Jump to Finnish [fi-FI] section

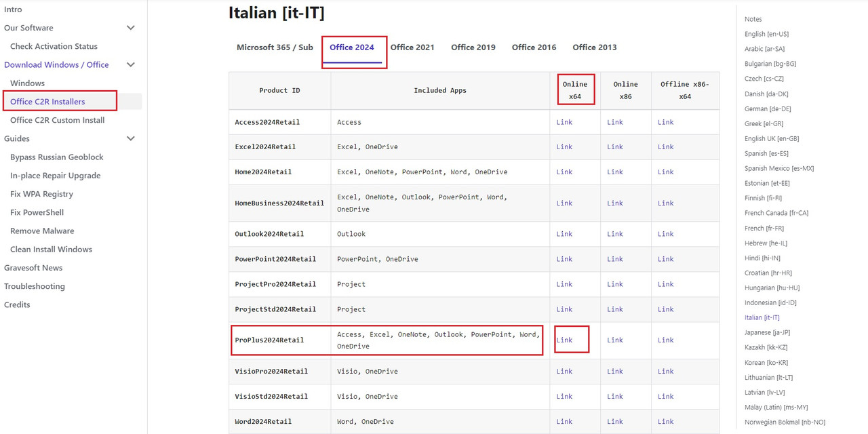point(763,198)
